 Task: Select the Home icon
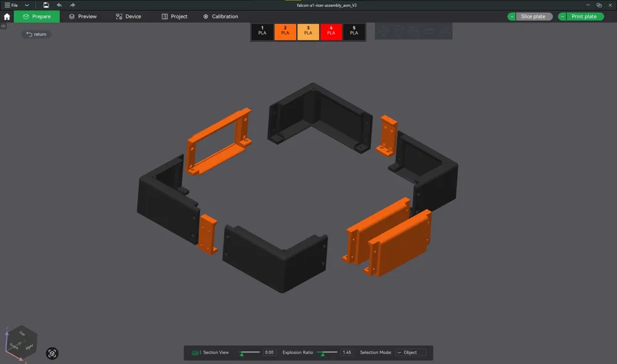pyautogui.click(x=6, y=16)
